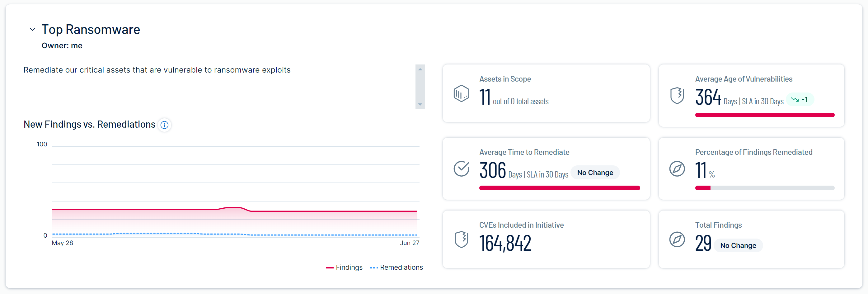Image resolution: width=868 pixels, height=294 pixels.
Task: Click the description scrollbar up arrow
Action: click(x=420, y=69)
